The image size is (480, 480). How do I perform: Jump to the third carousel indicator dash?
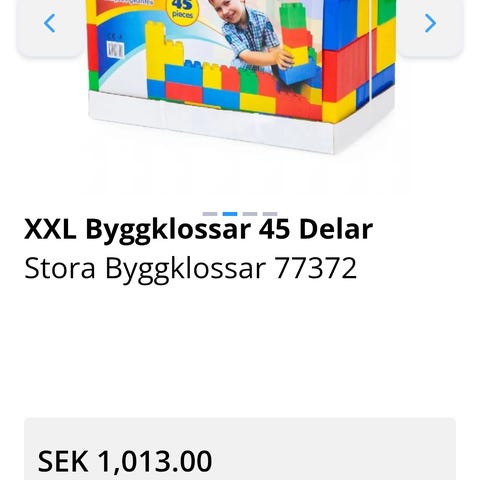(250, 214)
